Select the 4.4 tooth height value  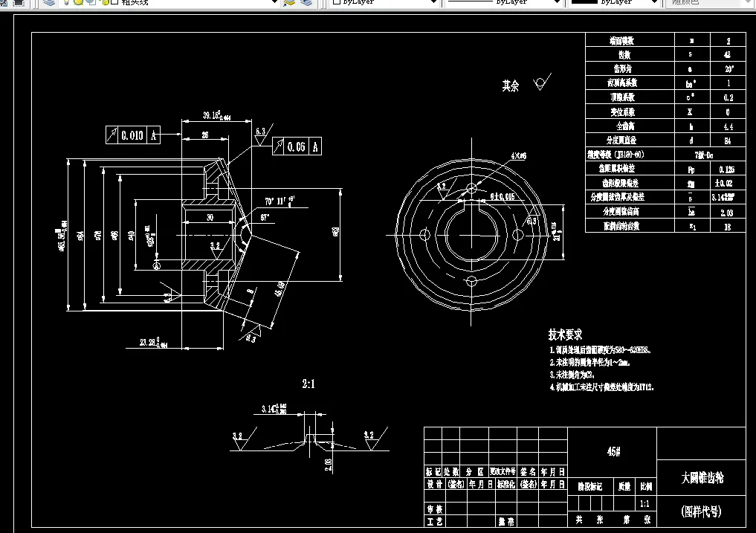coord(728,126)
